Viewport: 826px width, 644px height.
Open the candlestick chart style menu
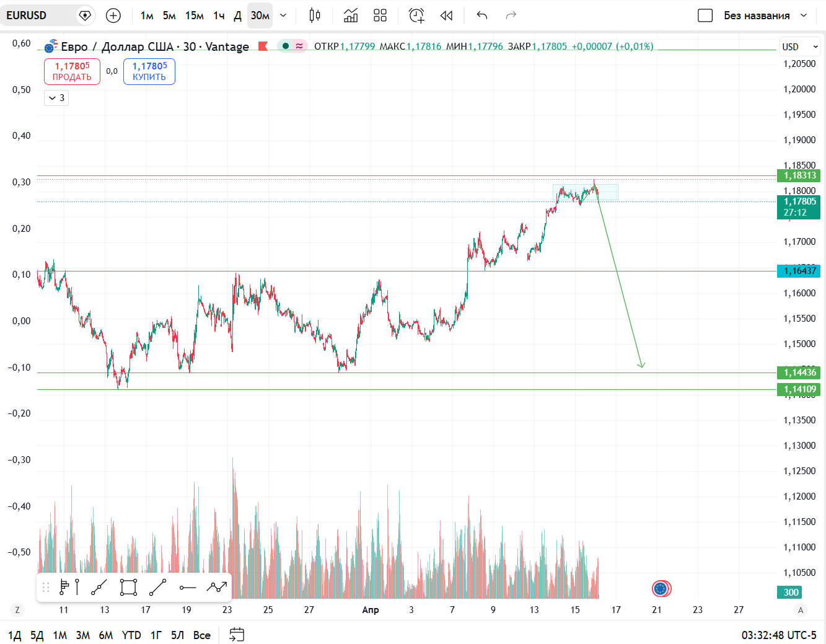point(315,15)
